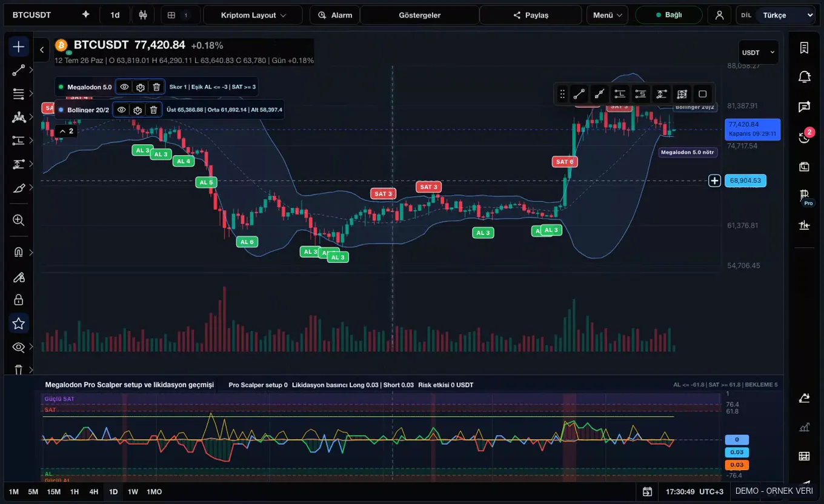Screen dimensions: 824x504
Task: Open history panel with 2 badge
Action: (x=805, y=137)
